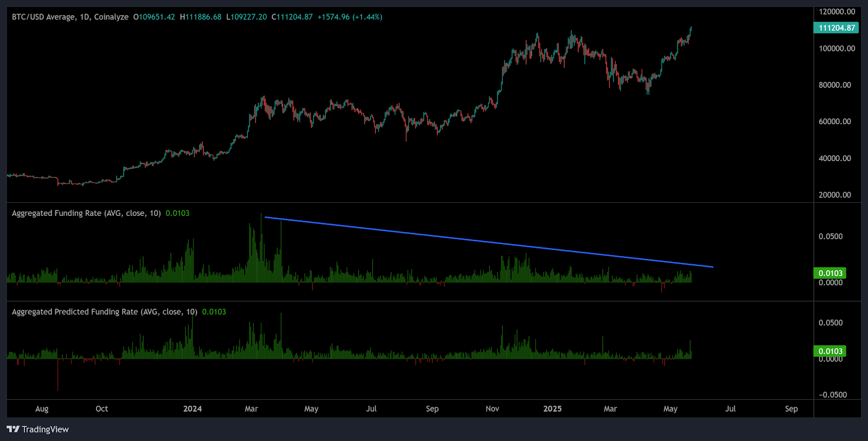Select the blue descending trend line
The image size is (868, 441).
point(488,242)
